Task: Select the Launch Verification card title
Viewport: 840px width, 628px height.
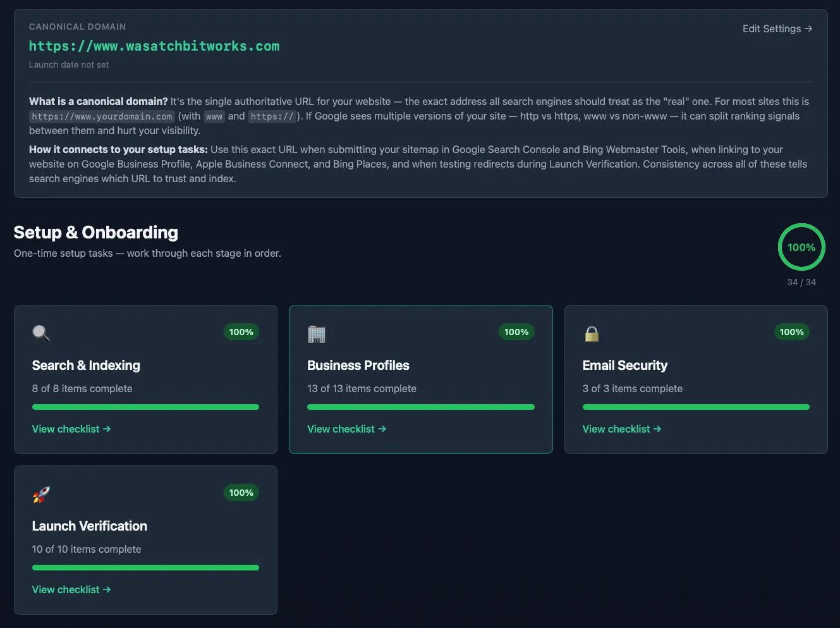Action: pyautogui.click(x=90, y=526)
